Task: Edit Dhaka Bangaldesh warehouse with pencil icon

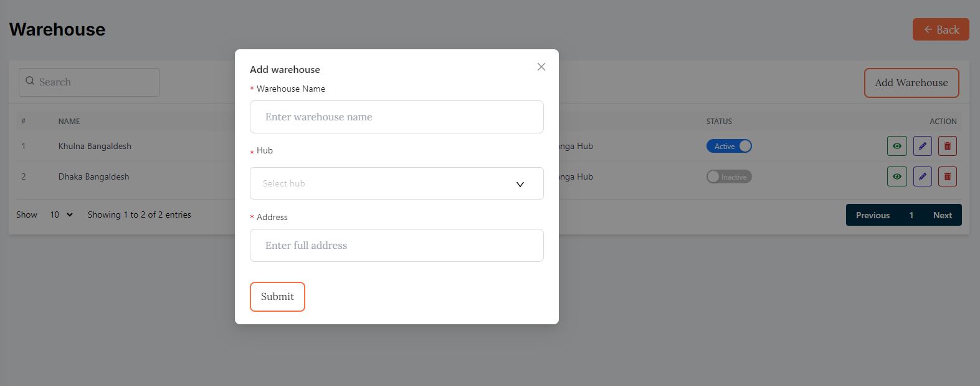Action: [922, 176]
